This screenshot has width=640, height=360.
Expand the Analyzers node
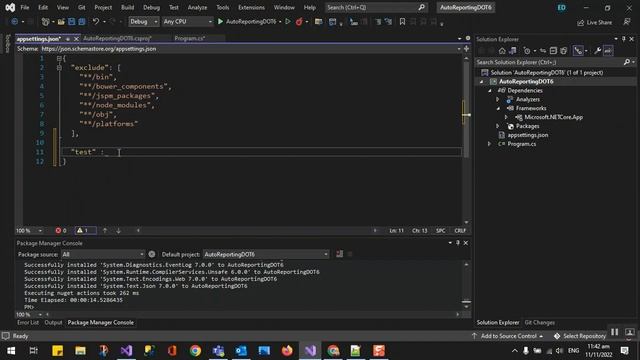498,99
